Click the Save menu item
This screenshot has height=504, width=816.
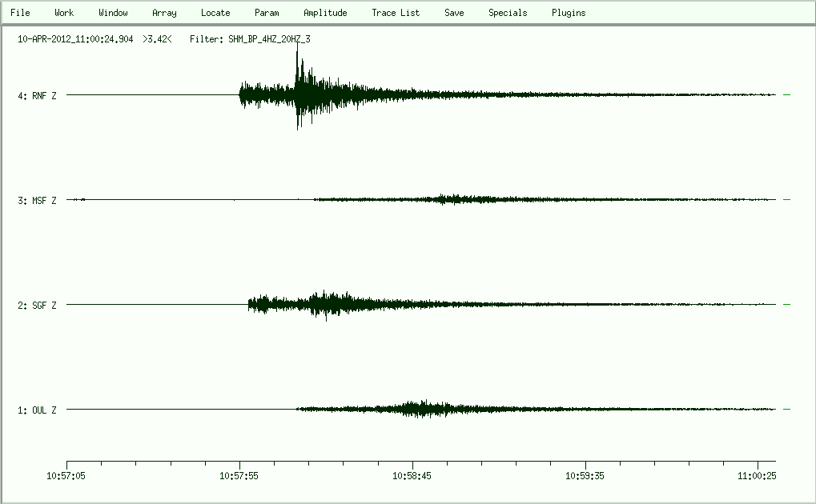[x=454, y=13]
